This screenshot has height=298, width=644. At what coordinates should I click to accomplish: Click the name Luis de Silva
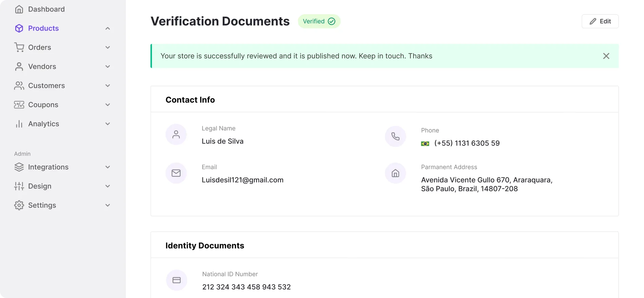(223, 141)
